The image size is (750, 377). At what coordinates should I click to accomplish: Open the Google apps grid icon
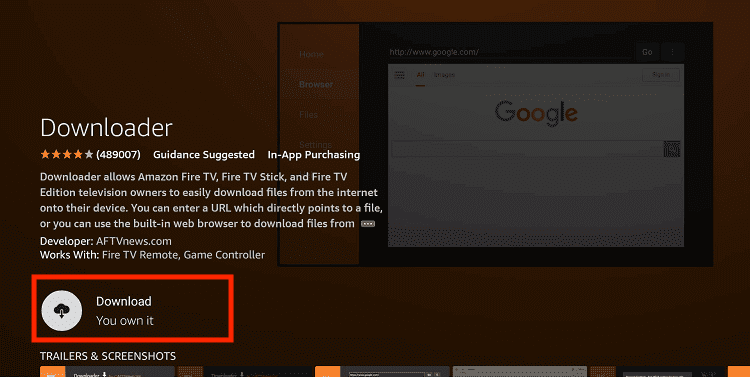click(399, 75)
